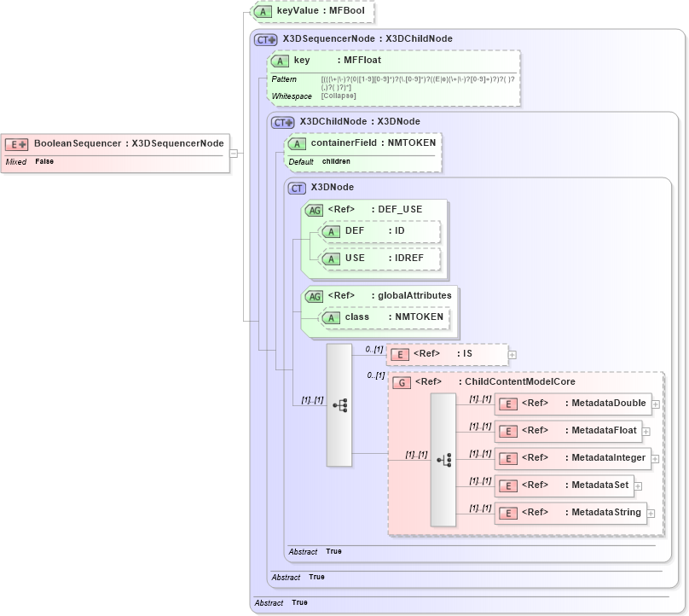Click the E icon of the IS reference

point(400,354)
